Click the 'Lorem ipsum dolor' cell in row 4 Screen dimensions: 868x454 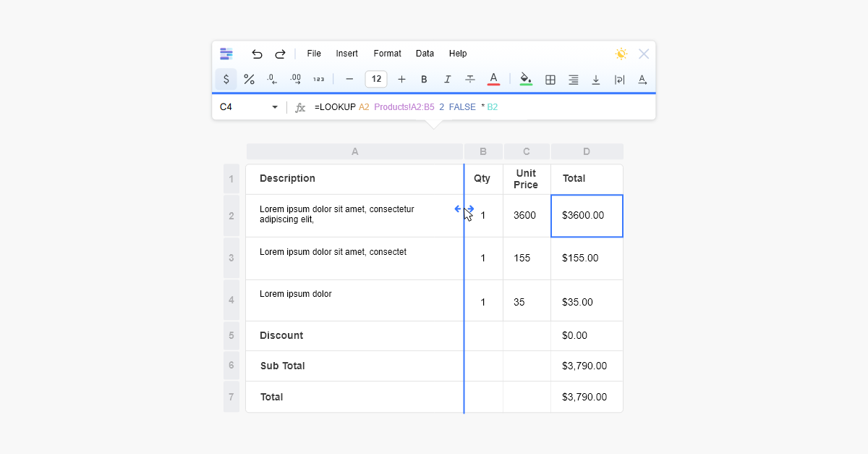tap(354, 300)
